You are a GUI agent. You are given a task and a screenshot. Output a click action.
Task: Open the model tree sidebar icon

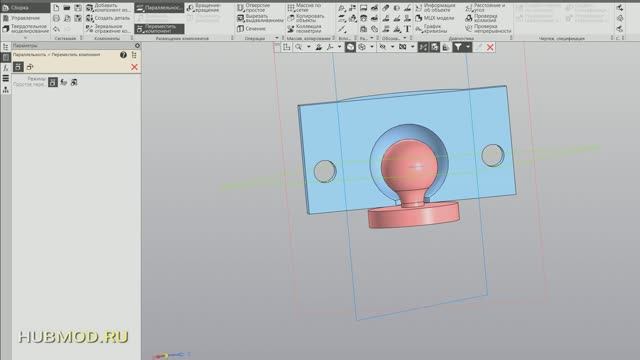6,47
